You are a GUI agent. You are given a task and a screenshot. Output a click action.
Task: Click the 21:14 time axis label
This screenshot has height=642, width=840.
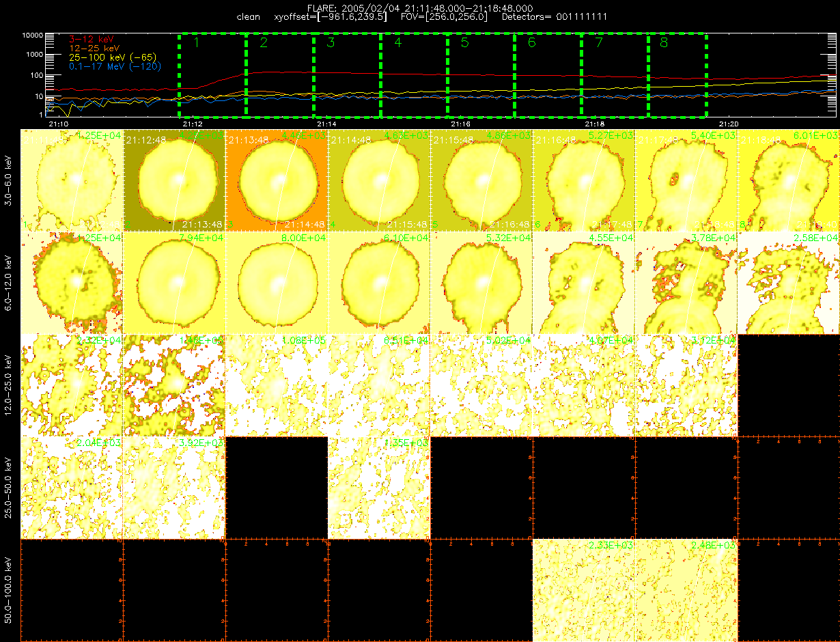pyautogui.click(x=328, y=124)
